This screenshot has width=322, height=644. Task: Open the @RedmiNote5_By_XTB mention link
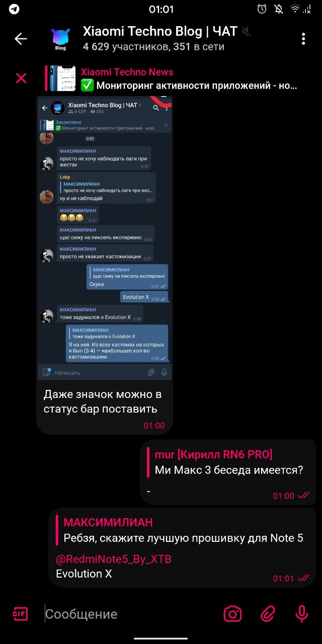tap(114, 559)
